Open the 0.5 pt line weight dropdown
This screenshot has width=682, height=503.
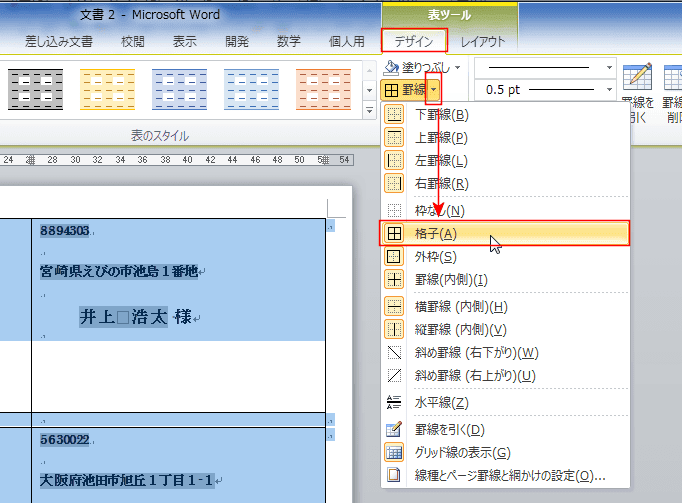click(609, 90)
